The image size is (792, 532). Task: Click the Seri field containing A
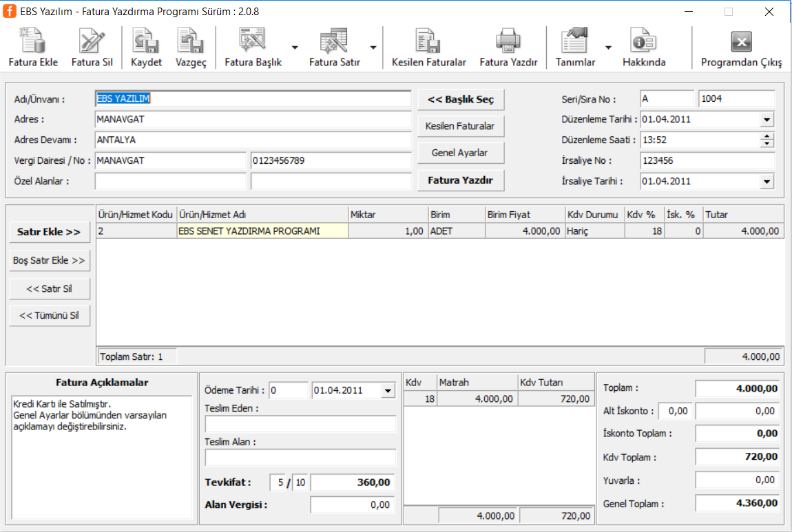click(x=667, y=98)
